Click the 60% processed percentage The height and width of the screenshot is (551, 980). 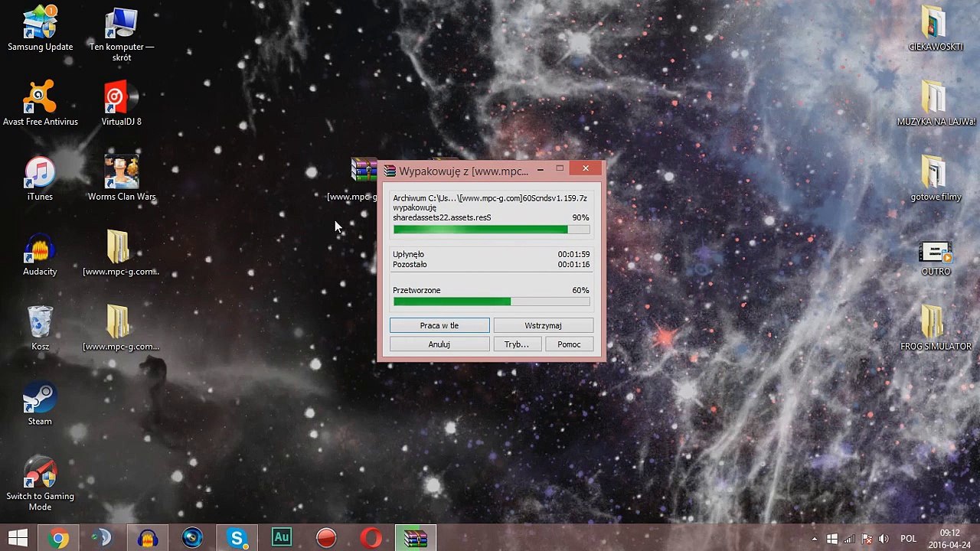point(580,291)
